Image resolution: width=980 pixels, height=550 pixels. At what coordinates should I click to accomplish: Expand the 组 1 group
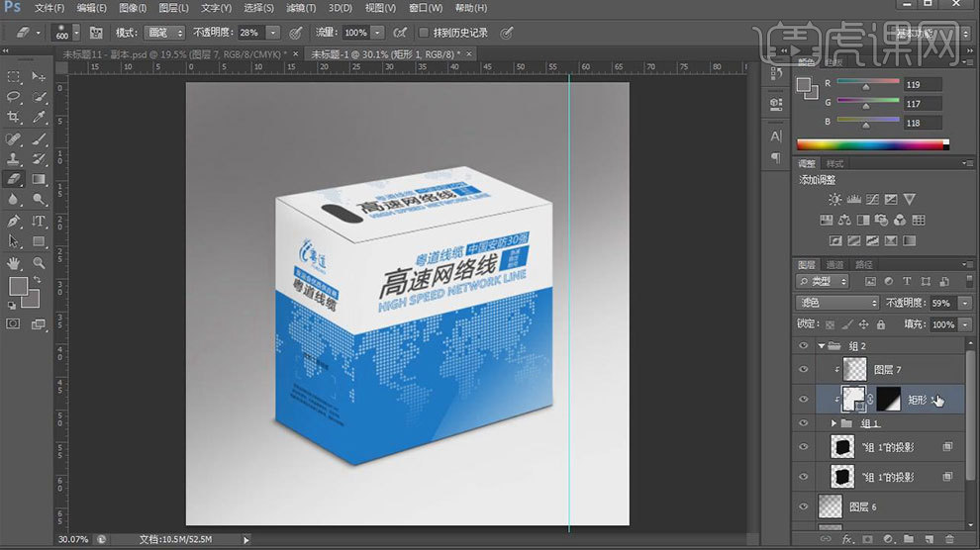coord(833,423)
